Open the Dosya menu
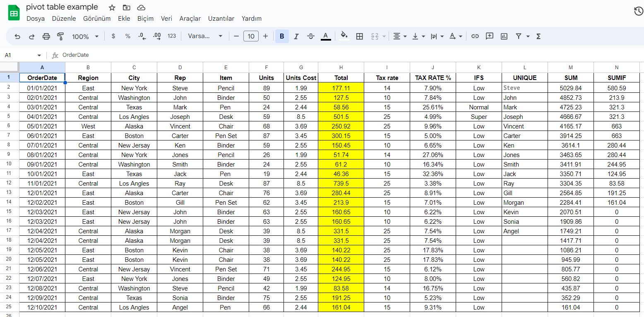This screenshot has width=644, height=317. coord(36,19)
